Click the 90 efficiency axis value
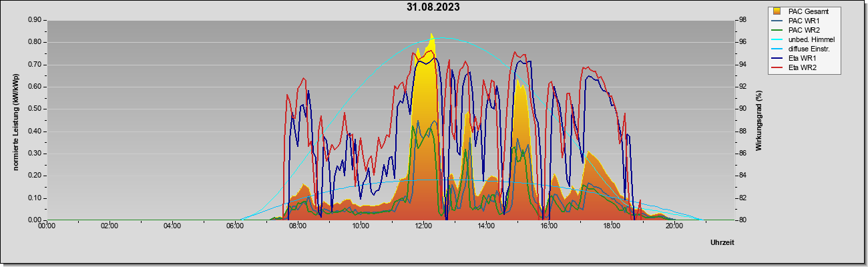868x267 pixels. pyautogui.click(x=742, y=109)
